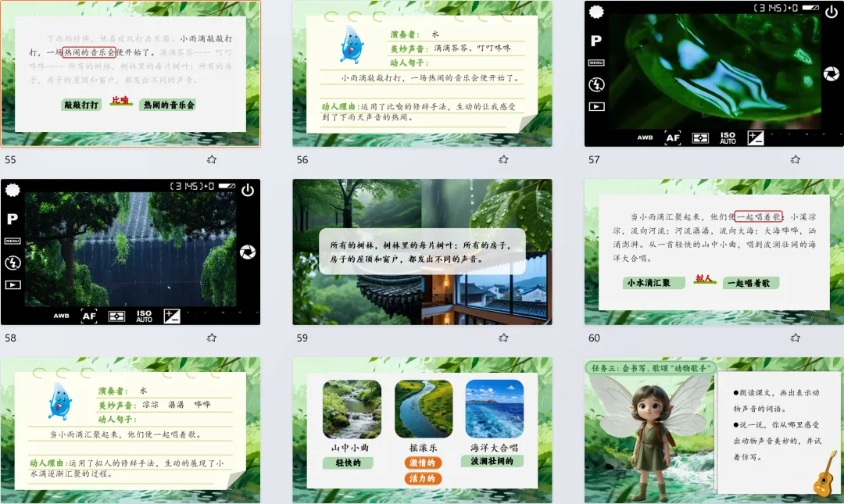
Task: Click the playback icon on slide 57
Action: [x=596, y=106]
